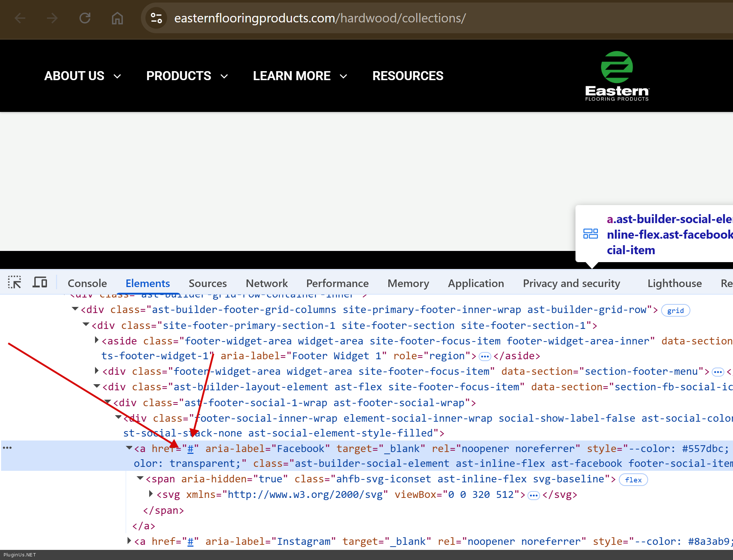This screenshot has height=560, width=733.
Task: Click the RESOURCES navigation link
Action: click(x=408, y=76)
